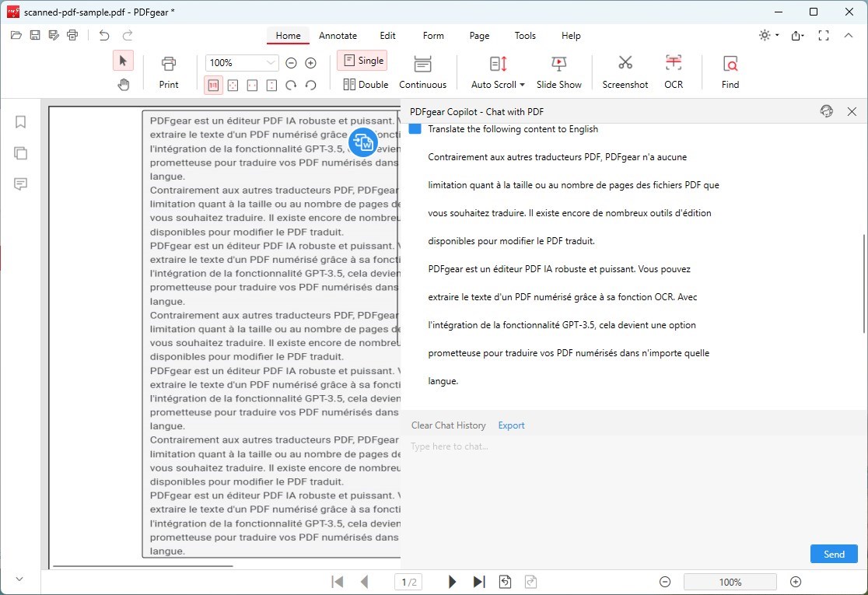The height and width of the screenshot is (595, 868).
Task: Go to the next page
Action: coord(452,582)
